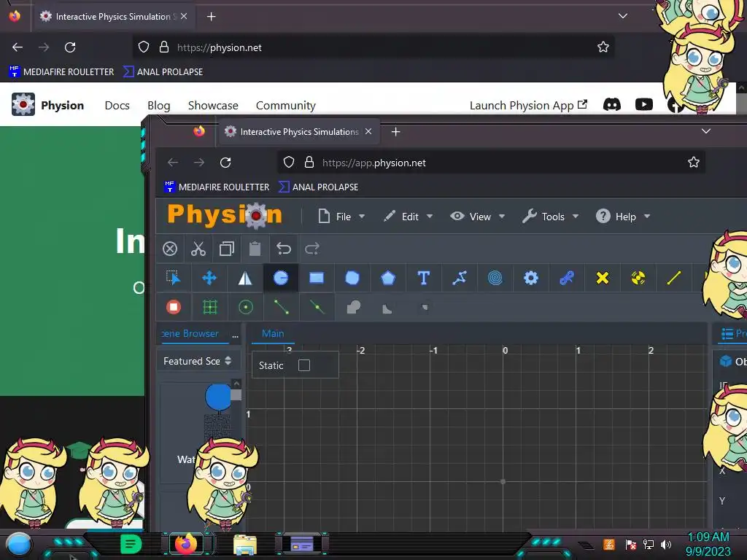Viewport: 747px width, 560px height.
Task: Click the Physion logo on the website
Action: [x=47, y=105]
